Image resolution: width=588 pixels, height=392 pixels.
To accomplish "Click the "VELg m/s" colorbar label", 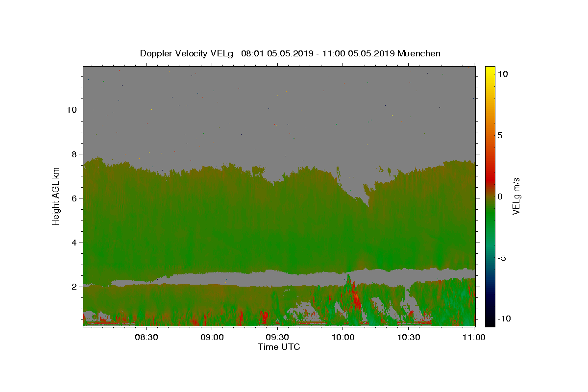I will click(x=516, y=196).
